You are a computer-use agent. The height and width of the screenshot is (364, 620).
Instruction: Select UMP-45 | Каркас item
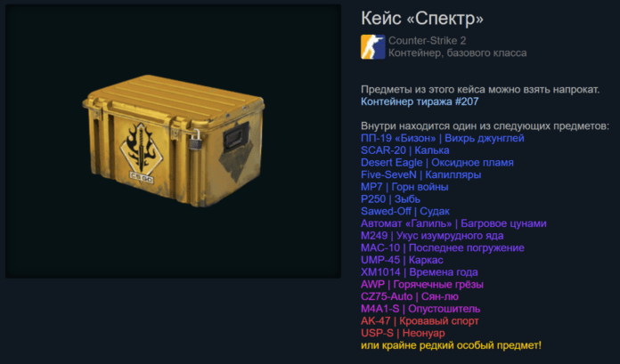point(402,260)
